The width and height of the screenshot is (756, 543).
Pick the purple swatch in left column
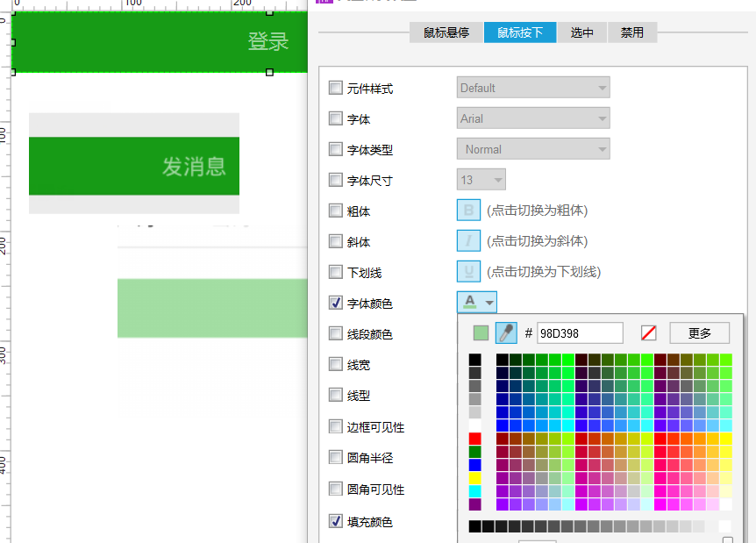pyautogui.click(x=474, y=504)
